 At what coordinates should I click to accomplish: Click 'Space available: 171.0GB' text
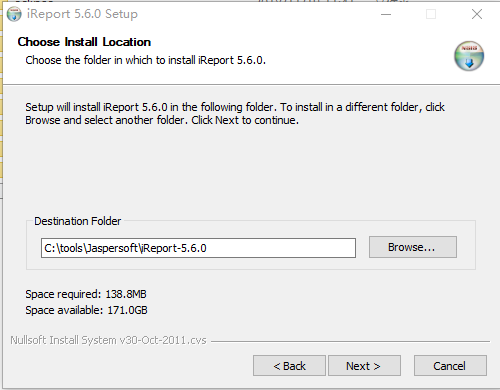pyautogui.click(x=86, y=310)
